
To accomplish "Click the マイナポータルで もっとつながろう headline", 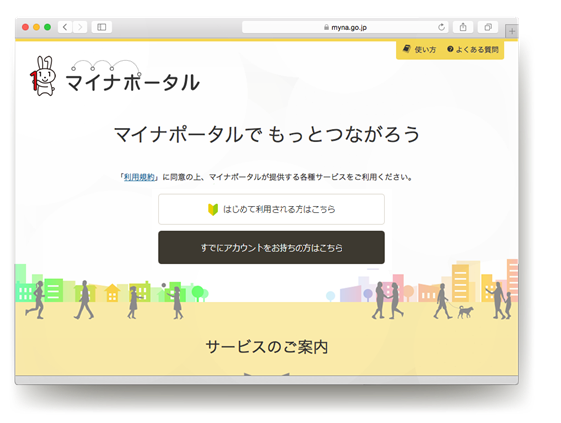I will coord(267,134).
